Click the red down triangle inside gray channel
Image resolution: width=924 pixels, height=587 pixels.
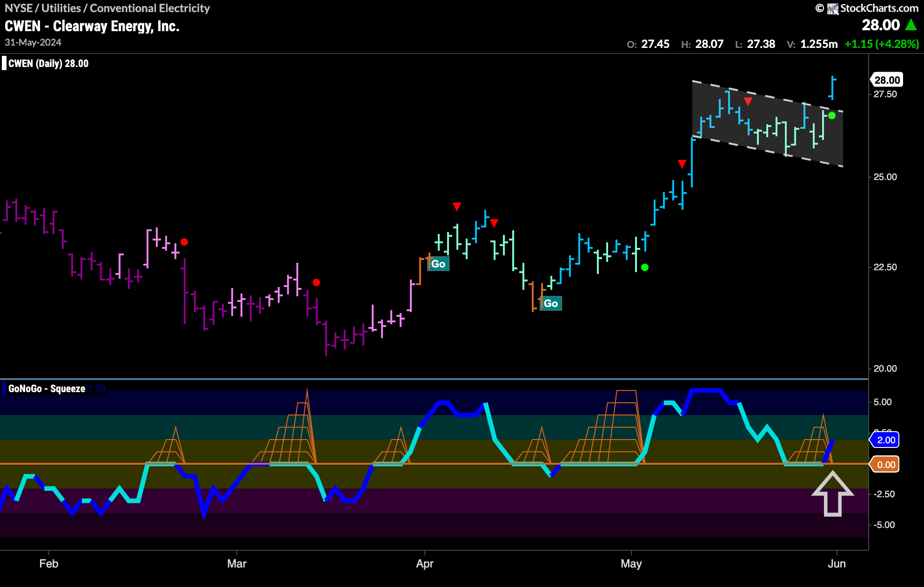[748, 101]
